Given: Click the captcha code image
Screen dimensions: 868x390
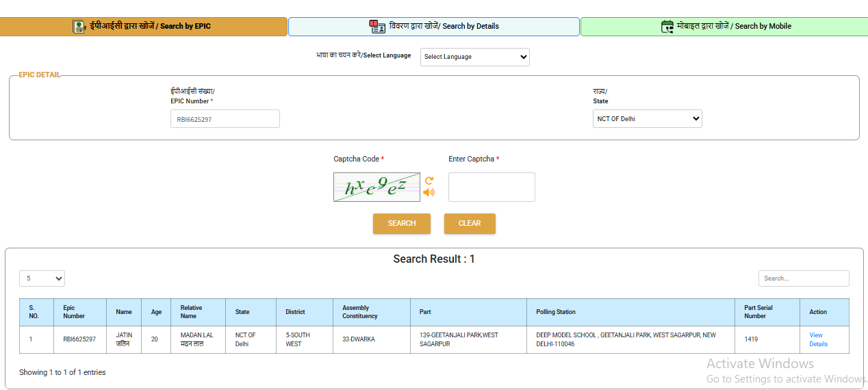Looking at the screenshot, I should coord(376,187).
